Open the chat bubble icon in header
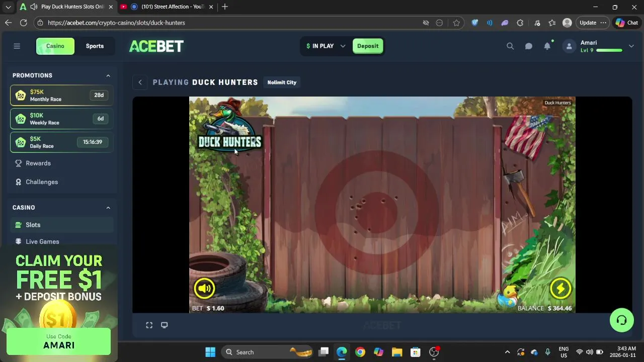The width and height of the screenshot is (644, 362). pyautogui.click(x=529, y=46)
